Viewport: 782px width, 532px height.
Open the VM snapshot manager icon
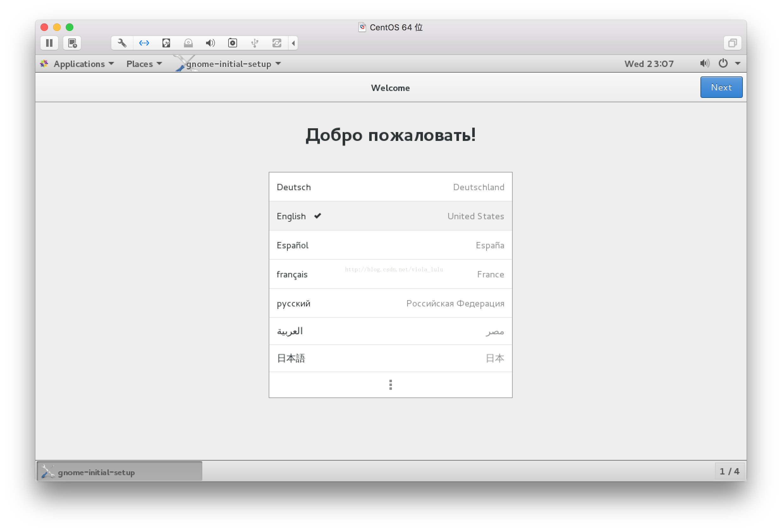point(72,43)
